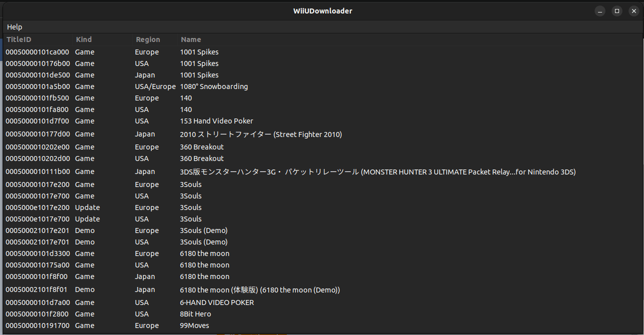This screenshot has width=644, height=335.
Task: Select the 8Bit Hero game row
Action: tap(195, 314)
